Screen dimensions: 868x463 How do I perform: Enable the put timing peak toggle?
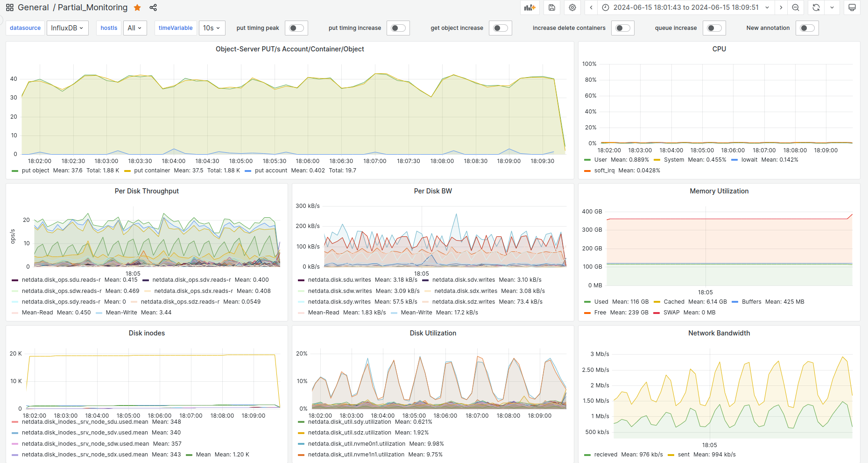[296, 28]
